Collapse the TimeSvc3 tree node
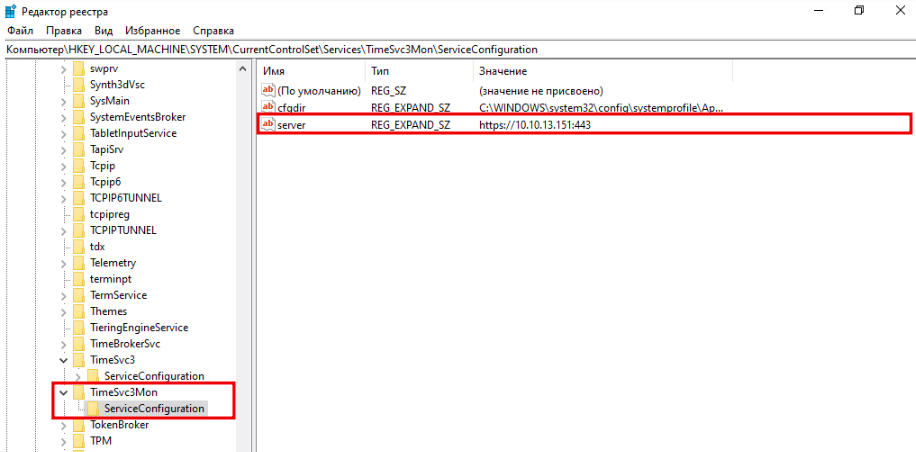This screenshot has height=452, width=916. (x=64, y=360)
